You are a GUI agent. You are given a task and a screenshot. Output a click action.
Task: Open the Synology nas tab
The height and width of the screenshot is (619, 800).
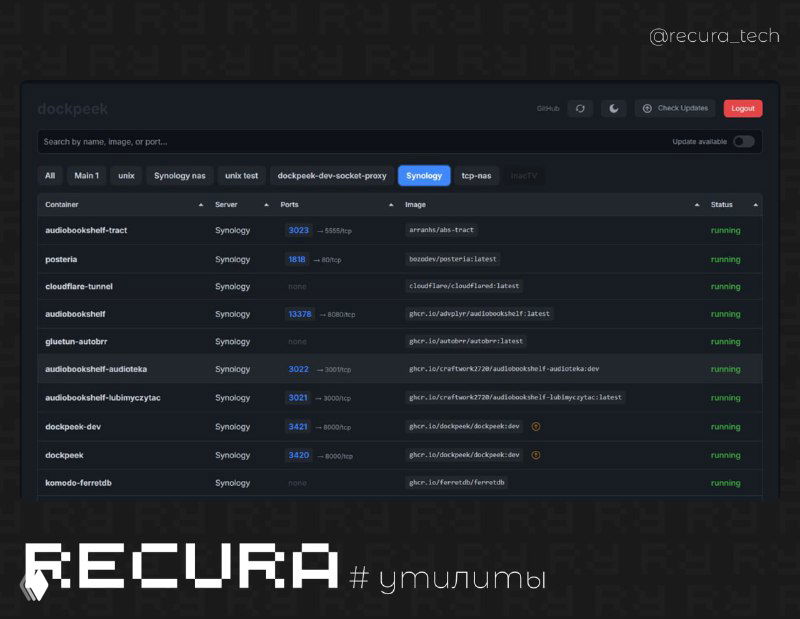(180, 176)
